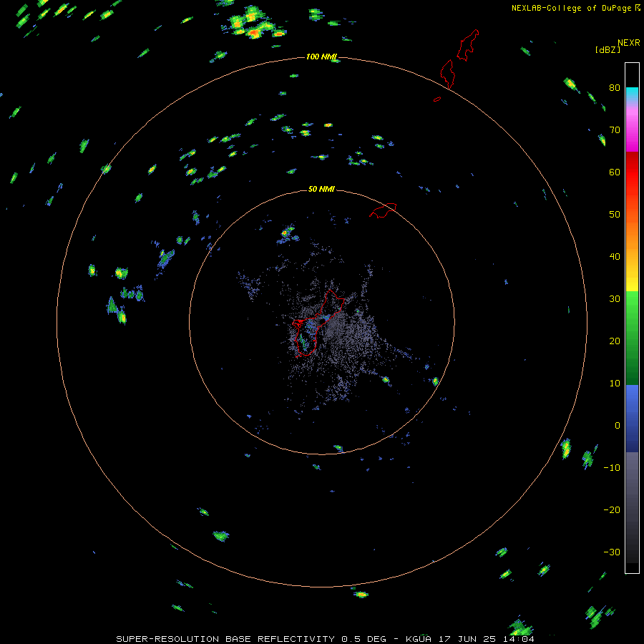Click the 50 NMI range ring label
The width and height of the screenshot is (644, 644).
click(x=321, y=189)
